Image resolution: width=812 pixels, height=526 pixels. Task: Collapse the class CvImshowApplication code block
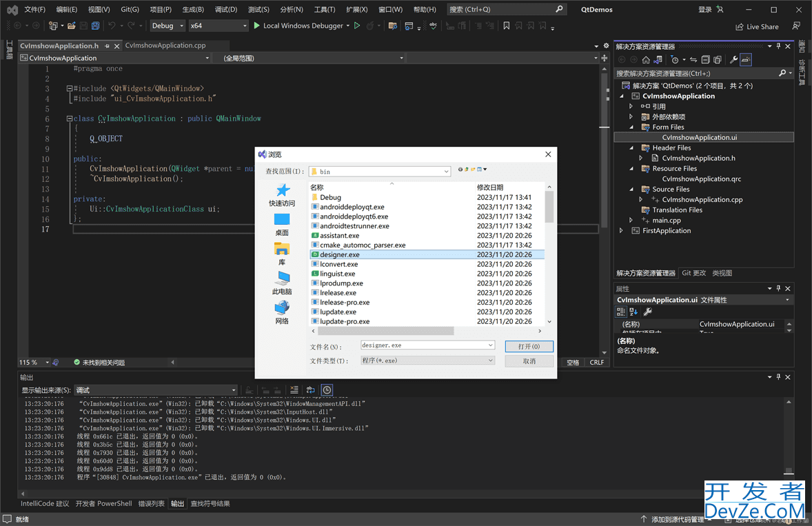coord(70,119)
